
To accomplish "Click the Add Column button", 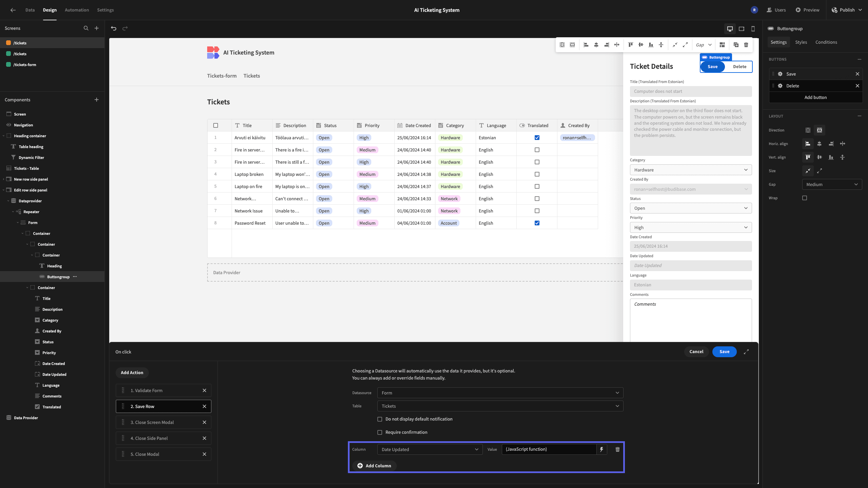I will (x=374, y=466).
